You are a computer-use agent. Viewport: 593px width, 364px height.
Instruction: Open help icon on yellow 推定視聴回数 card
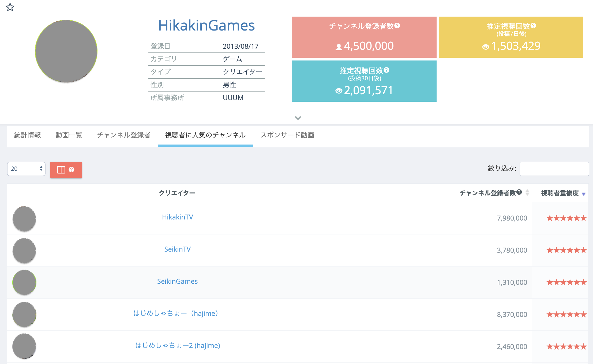click(x=533, y=26)
